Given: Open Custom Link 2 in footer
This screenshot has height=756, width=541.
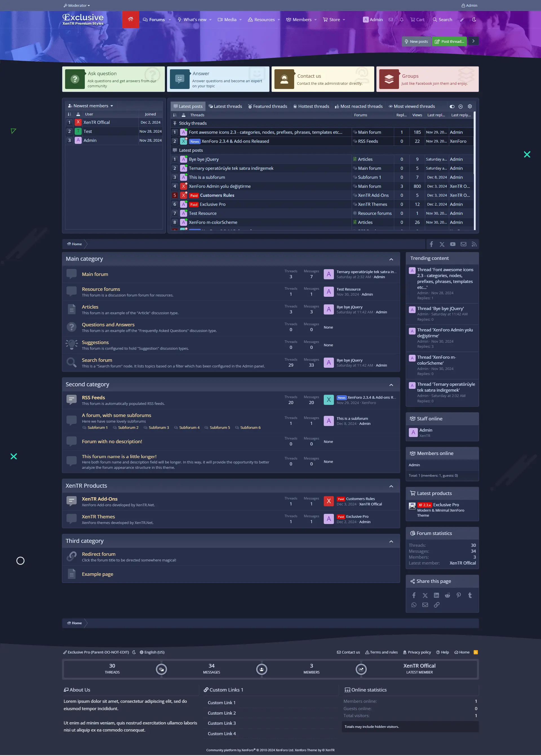Looking at the screenshot, I should [222, 713].
